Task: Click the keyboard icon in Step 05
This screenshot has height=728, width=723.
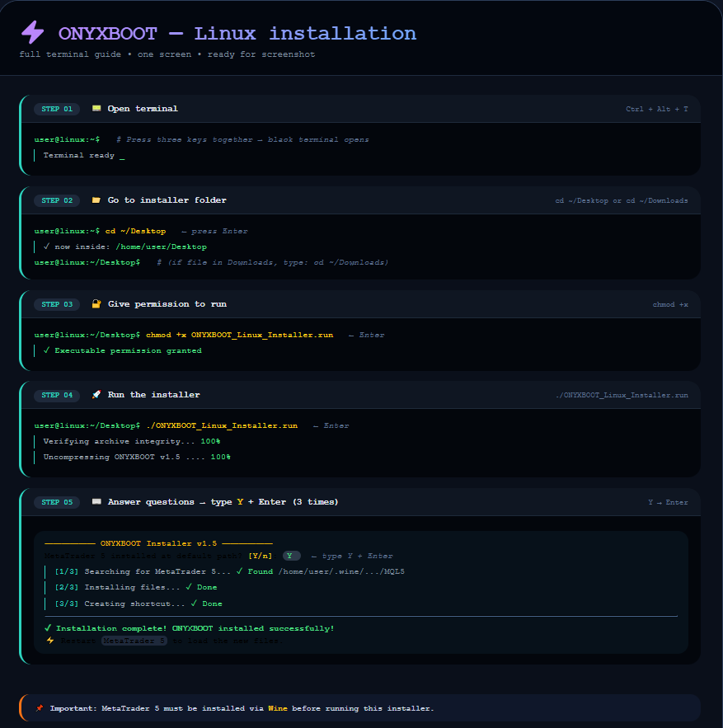Action: point(96,502)
